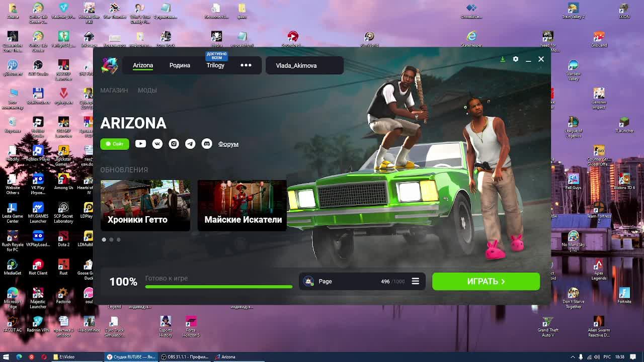Open the VK social icon in launcher
This screenshot has width=644, height=362.
[x=157, y=144]
